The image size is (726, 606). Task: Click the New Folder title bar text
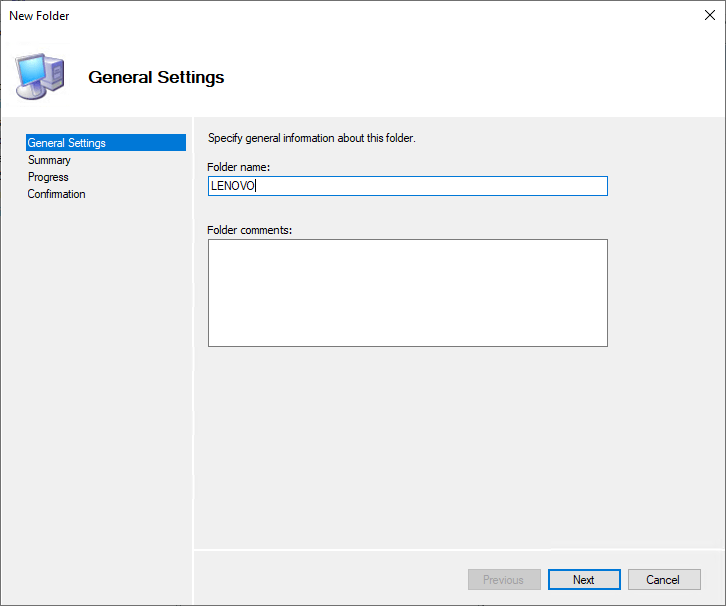click(x=40, y=16)
